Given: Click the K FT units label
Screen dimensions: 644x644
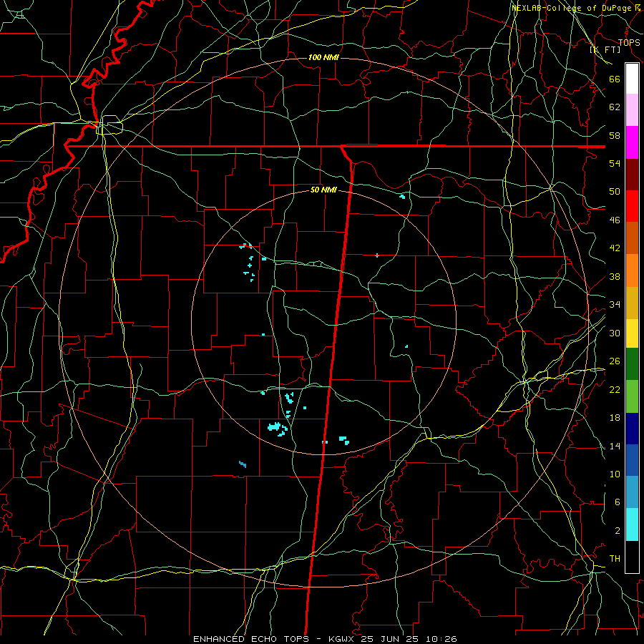Looking at the screenshot, I should 605,49.
